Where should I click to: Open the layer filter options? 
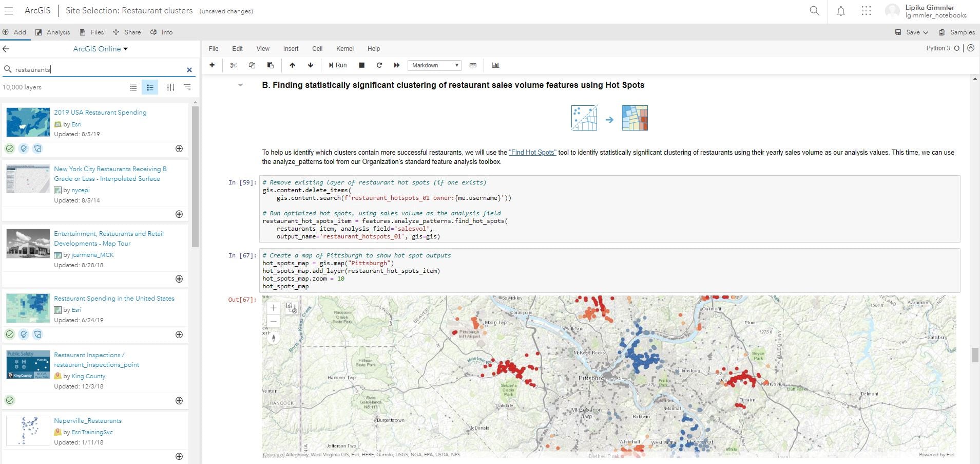point(170,87)
